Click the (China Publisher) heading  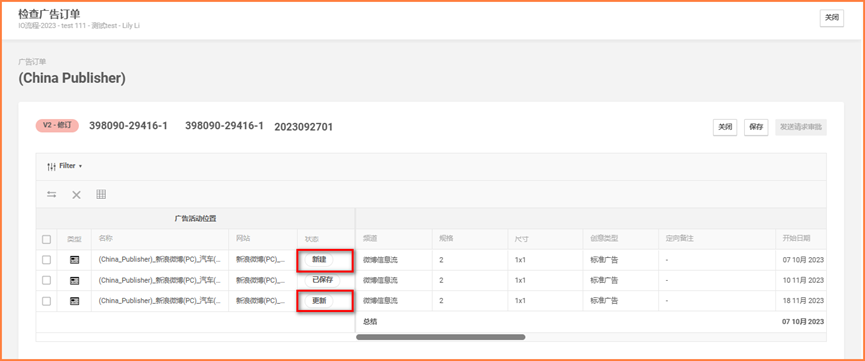[72, 78]
